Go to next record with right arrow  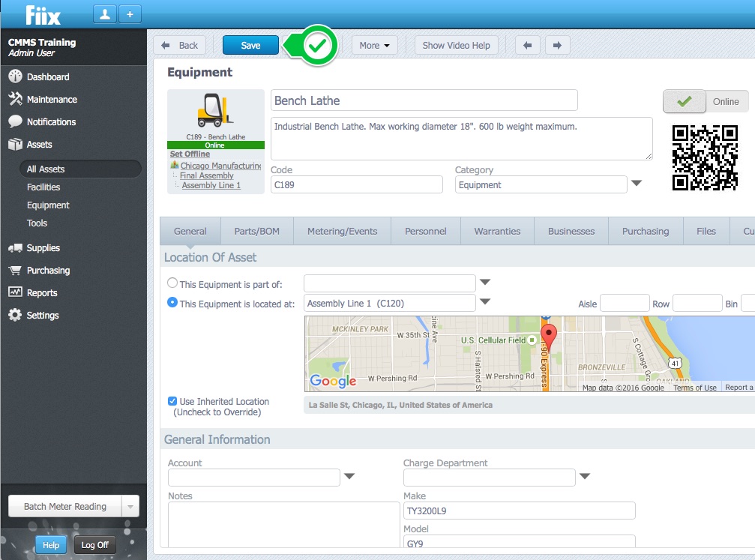pos(556,45)
